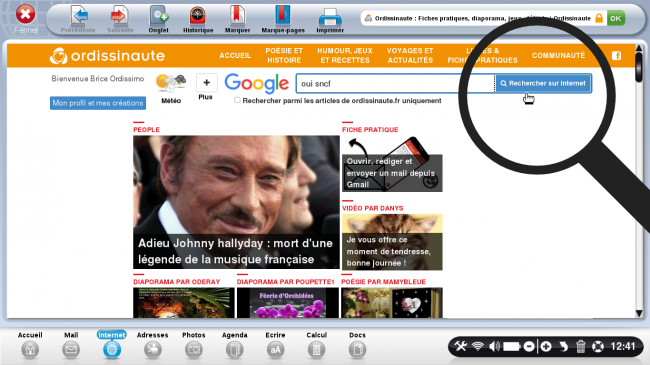
Task: Open the Mail app
Action: (x=71, y=350)
